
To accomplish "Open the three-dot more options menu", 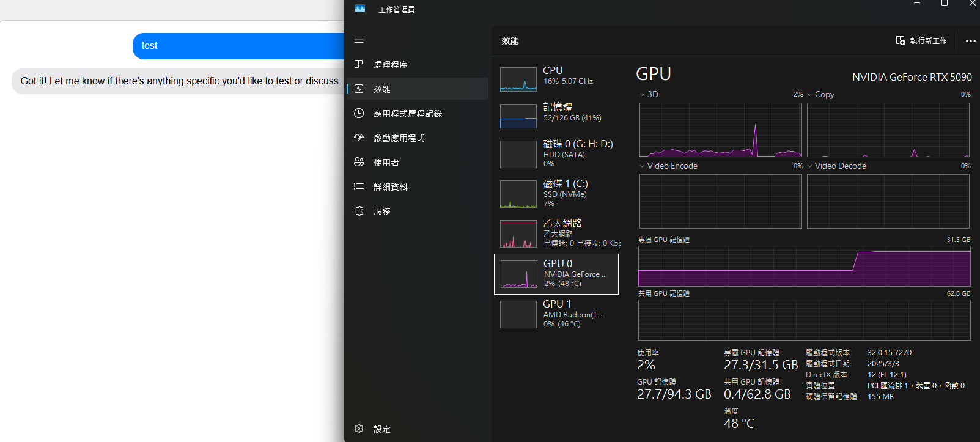I will click(970, 41).
